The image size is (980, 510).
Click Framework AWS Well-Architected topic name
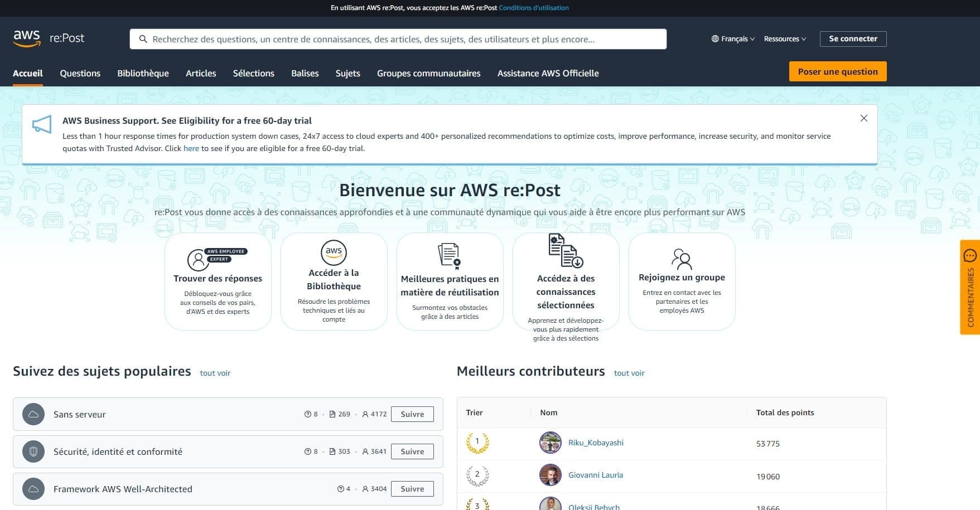(x=123, y=489)
